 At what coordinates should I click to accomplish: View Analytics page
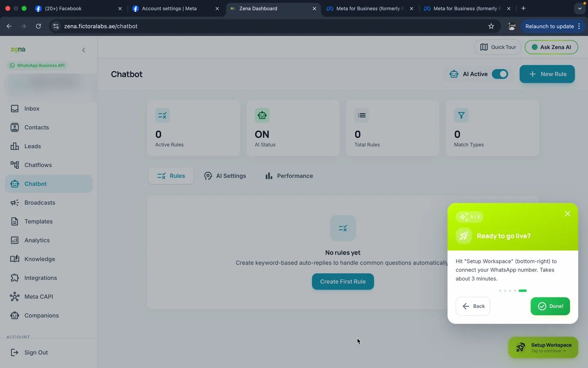[49, 240]
